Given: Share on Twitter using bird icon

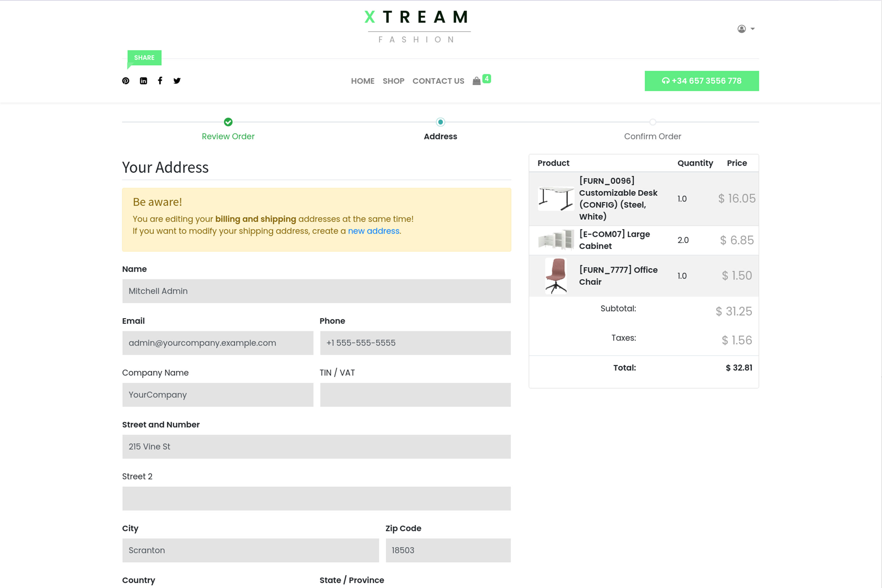Looking at the screenshot, I should coord(177,81).
